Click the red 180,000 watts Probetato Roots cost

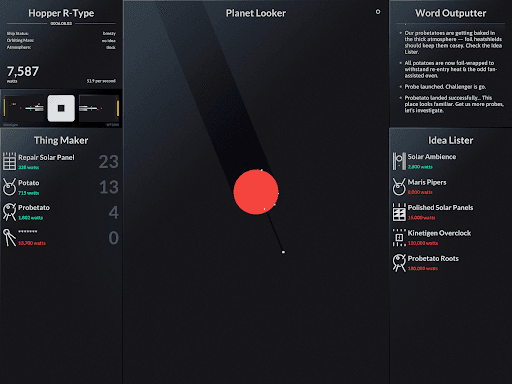423,268
